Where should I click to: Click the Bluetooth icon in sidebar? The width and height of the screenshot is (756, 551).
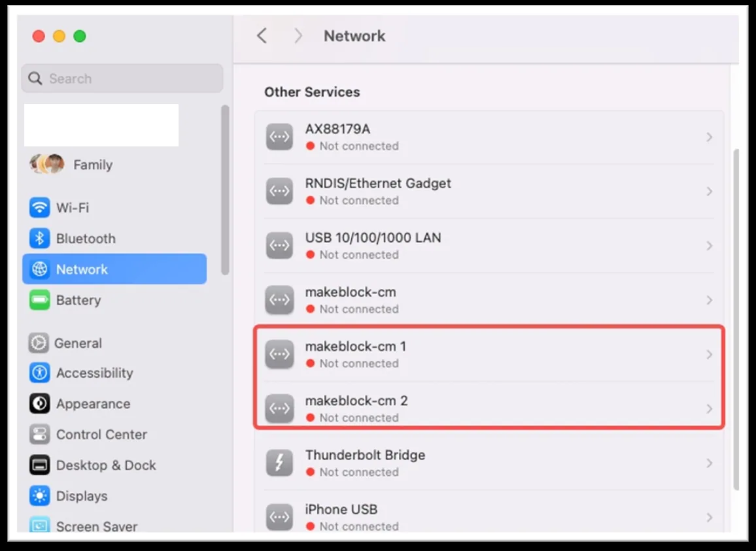(39, 239)
